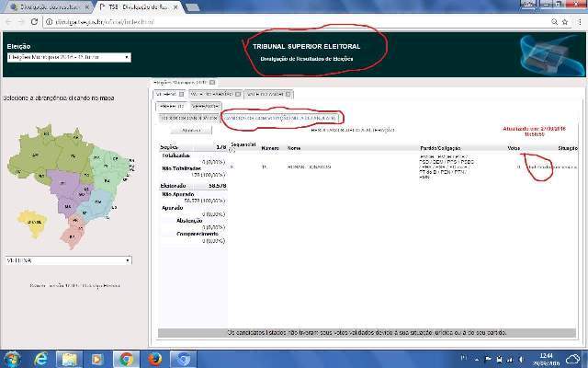The image size is (588, 368).
Task: Click the Eleitorado 58.578 row
Action: coord(193,186)
